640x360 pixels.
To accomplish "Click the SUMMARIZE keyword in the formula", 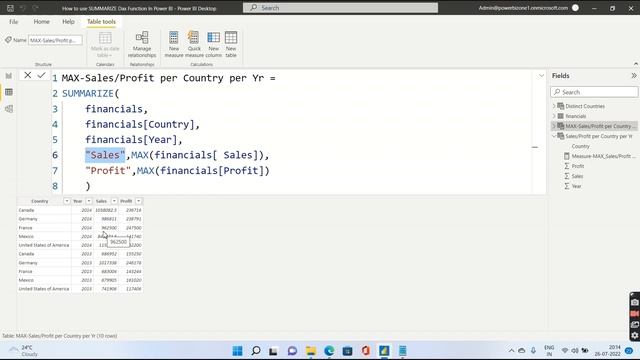I will [88, 93].
